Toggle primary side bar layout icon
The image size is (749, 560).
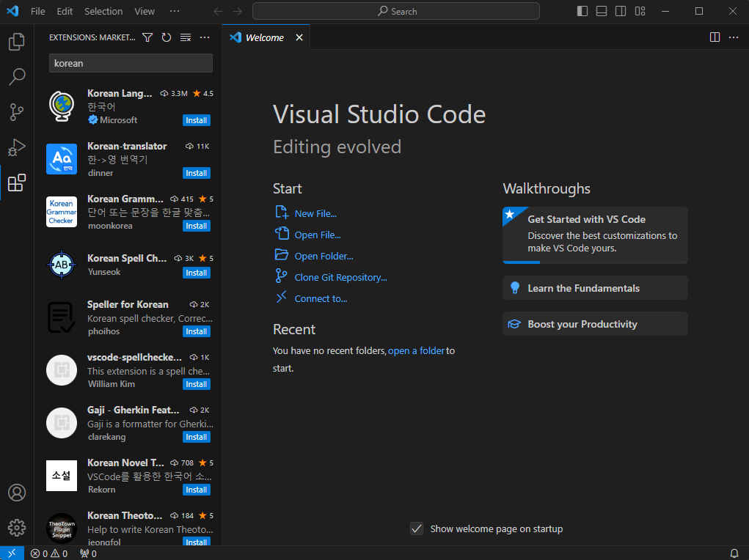tap(582, 11)
